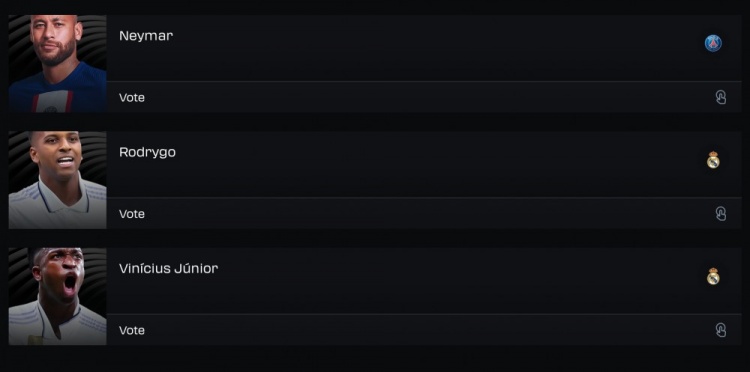Screen dimensions: 750x372
Task: Click the Vote label under Neymar
Action: (132, 98)
